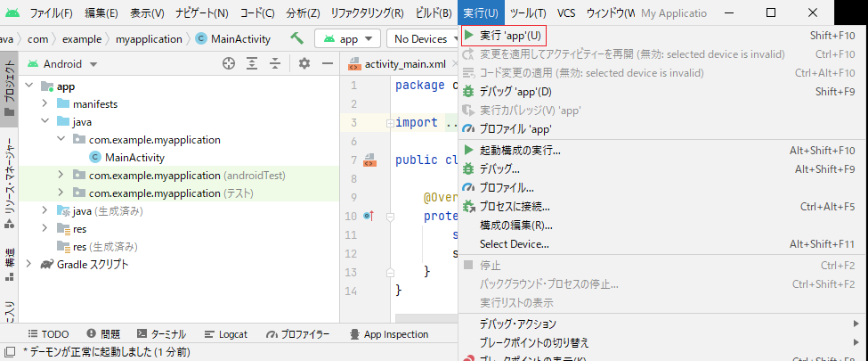Click Android logo icon in menu bar

tap(12, 12)
